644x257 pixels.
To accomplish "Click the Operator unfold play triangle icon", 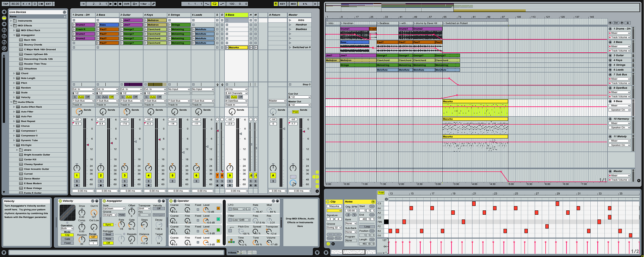I will (x=175, y=201).
